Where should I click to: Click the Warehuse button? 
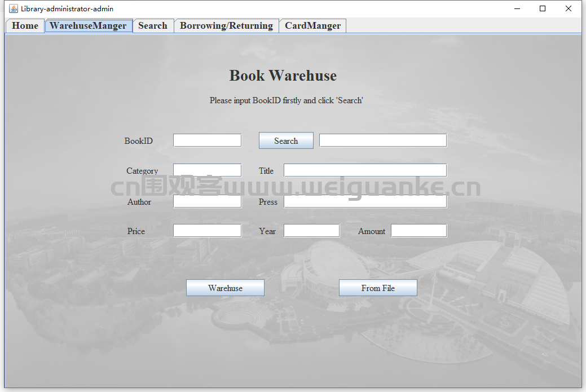(226, 288)
